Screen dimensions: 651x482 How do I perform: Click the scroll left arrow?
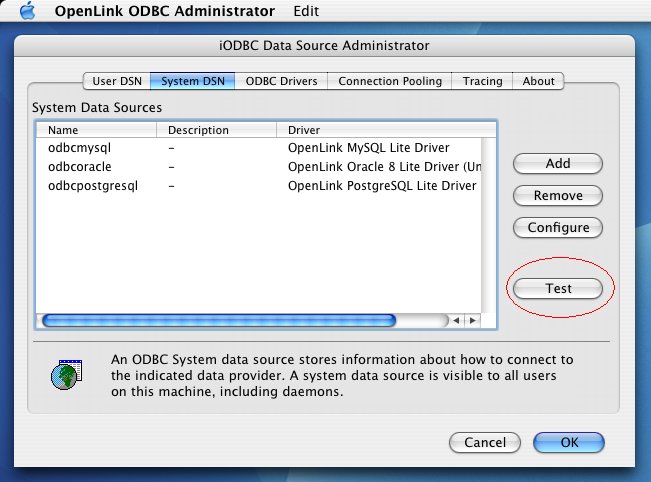456,321
